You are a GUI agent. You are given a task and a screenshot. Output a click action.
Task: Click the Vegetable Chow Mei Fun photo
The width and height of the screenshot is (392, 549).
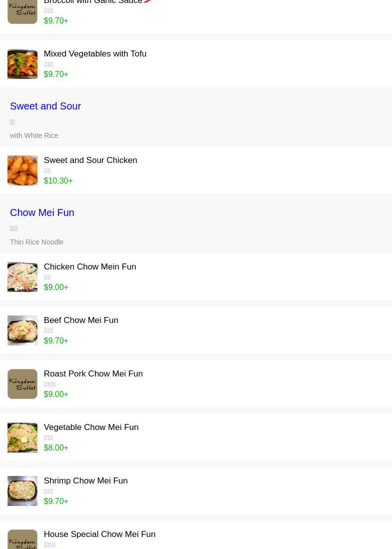pos(22,437)
